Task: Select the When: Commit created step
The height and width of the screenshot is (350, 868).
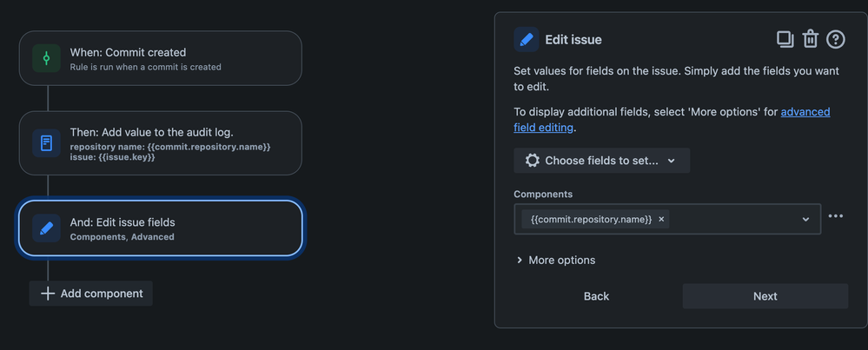Action: [x=161, y=58]
